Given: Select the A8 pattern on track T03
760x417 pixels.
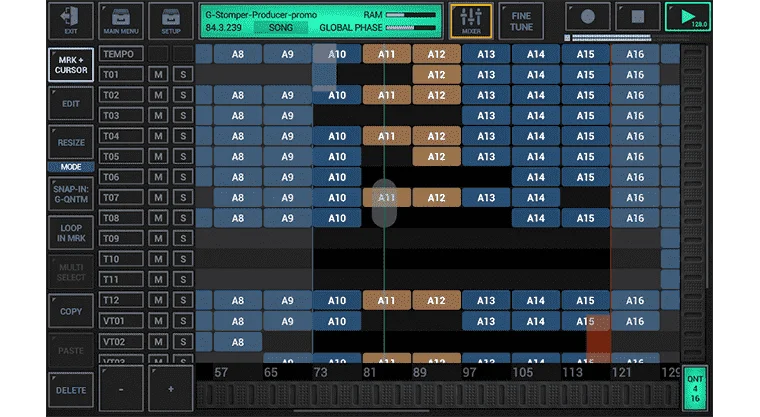Looking at the screenshot, I should 238,115.
